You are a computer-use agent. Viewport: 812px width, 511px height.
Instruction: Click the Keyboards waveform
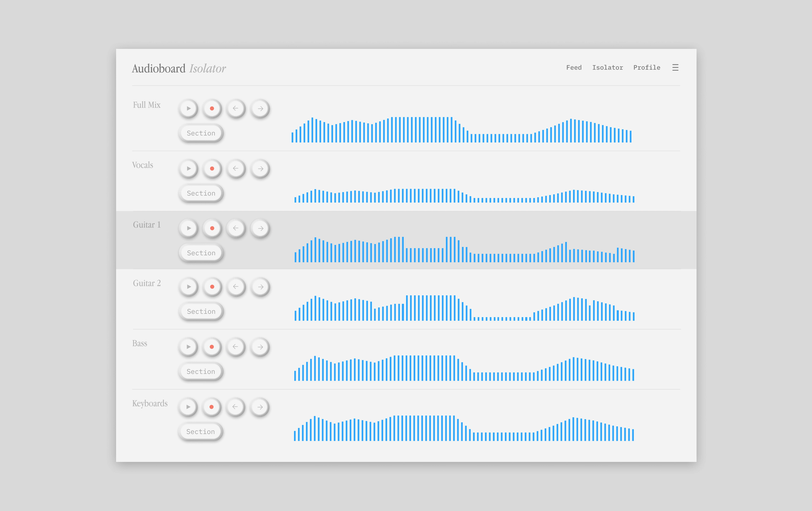click(x=464, y=428)
